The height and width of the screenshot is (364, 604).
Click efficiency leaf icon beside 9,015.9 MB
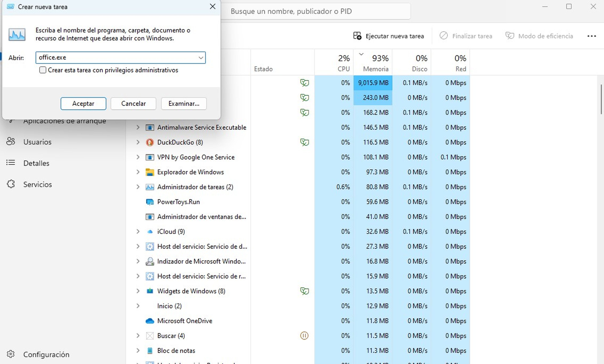(x=305, y=83)
